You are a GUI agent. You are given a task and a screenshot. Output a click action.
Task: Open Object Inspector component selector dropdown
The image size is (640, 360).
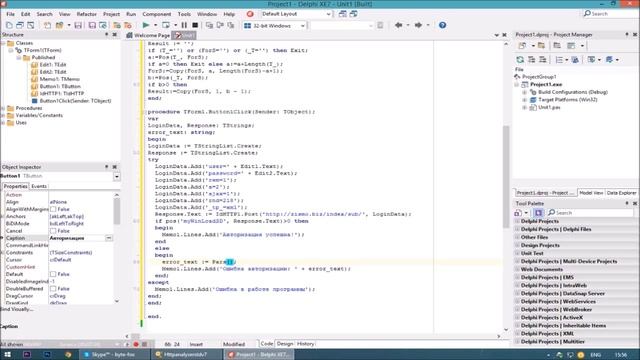coord(117,176)
